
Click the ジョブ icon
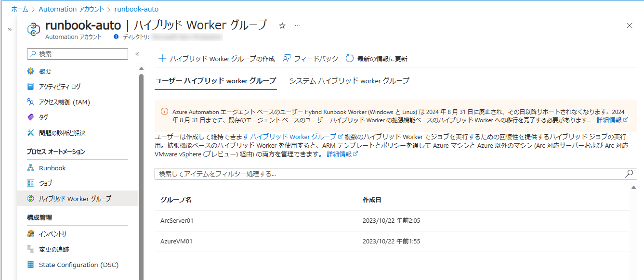31,183
